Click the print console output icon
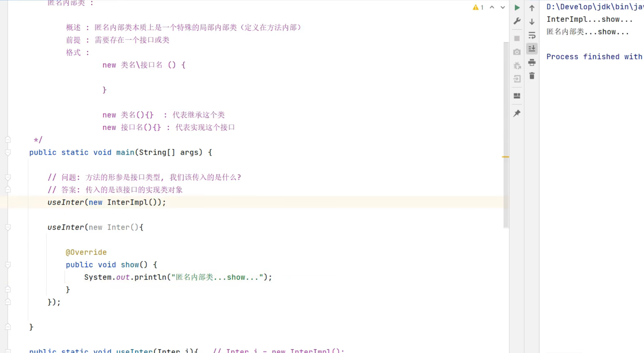Image resolution: width=644 pixels, height=353 pixels. click(532, 63)
